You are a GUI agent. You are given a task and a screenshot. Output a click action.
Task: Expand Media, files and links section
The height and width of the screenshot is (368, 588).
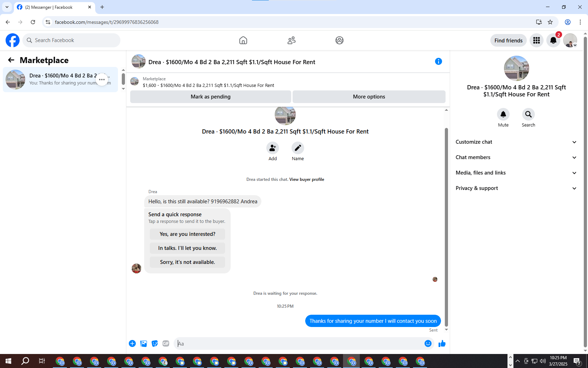pos(516,173)
